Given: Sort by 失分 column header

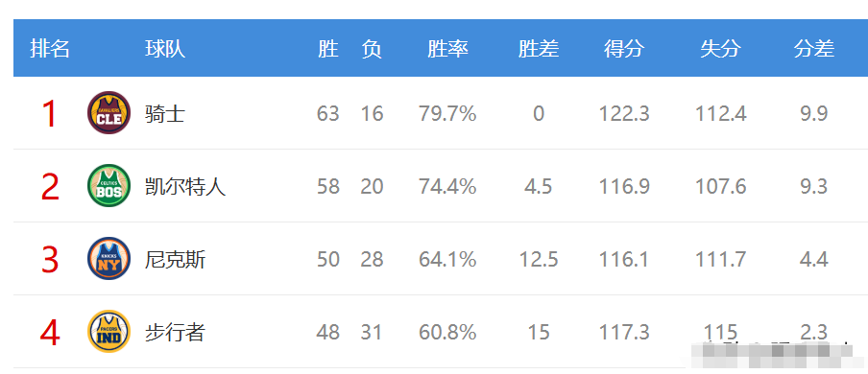Looking at the screenshot, I should coord(720,49).
